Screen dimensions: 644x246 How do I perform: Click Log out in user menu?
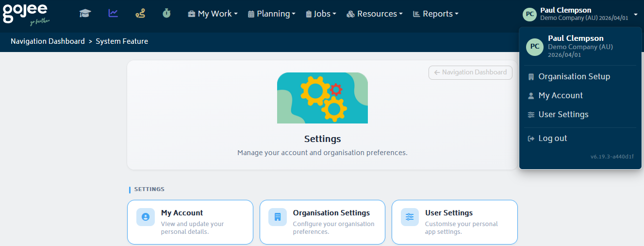pos(552,138)
